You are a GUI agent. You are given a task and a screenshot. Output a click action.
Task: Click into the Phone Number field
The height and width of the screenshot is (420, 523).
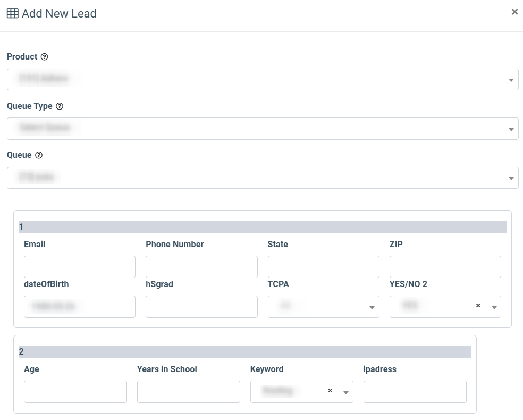click(x=201, y=267)
